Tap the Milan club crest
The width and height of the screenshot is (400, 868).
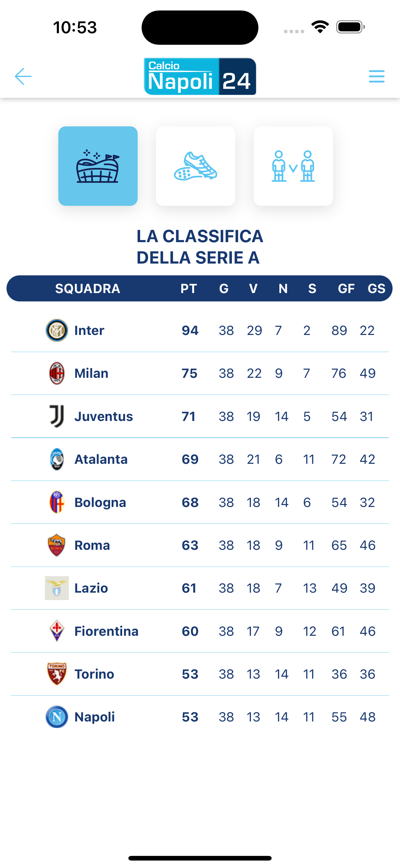click(x=57, y=373)
